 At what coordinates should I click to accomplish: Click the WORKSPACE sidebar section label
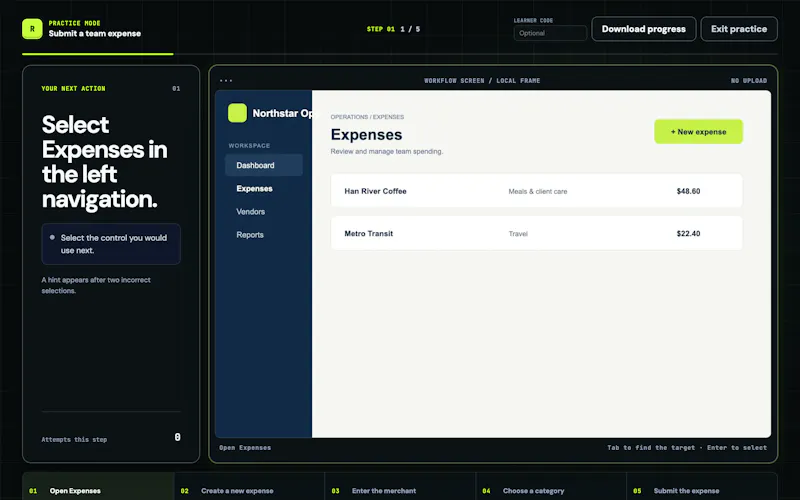249,145
